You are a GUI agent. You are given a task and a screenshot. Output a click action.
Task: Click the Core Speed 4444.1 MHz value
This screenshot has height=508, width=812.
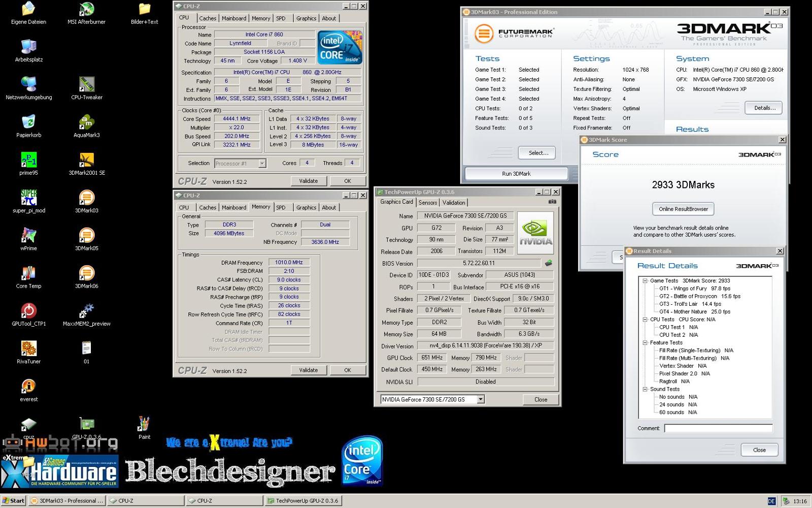[x=236, y=119]
